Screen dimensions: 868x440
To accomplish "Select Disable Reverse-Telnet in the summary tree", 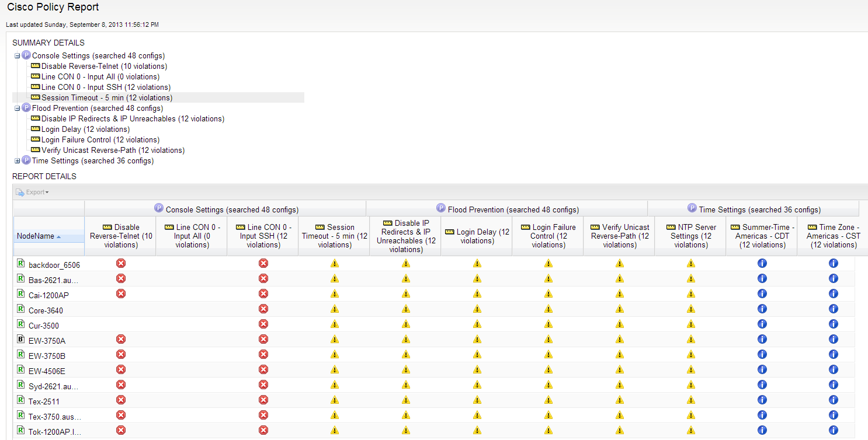I will [104, 66].
